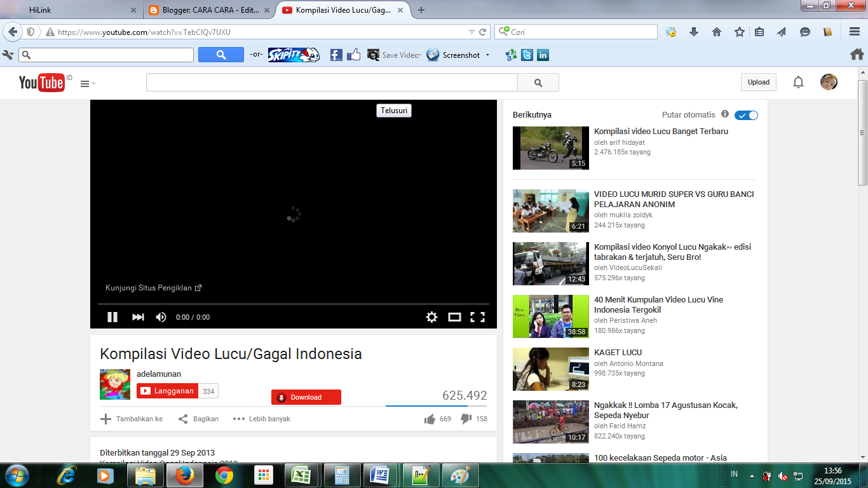Click Tambahkan ke plus button

coord(132,419)
